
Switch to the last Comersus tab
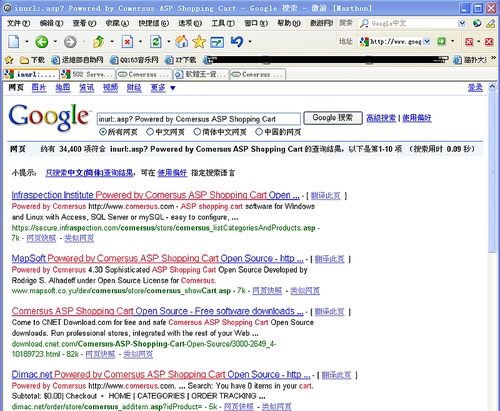[258, 74]
